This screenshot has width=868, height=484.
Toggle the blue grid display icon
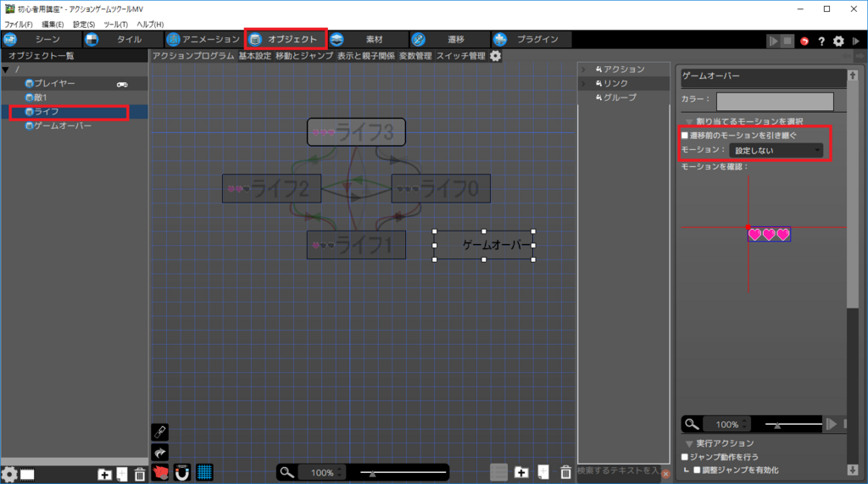[204, 472]
